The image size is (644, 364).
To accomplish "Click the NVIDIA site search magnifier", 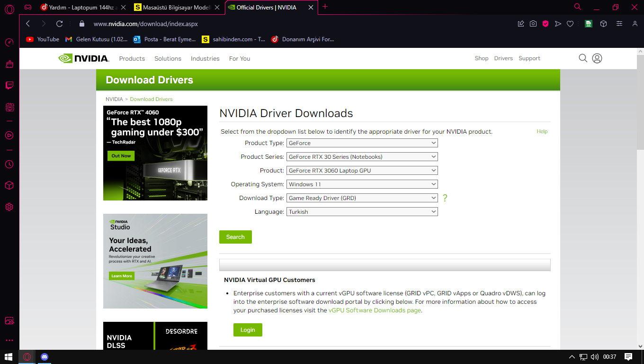I will click(583, 58).
